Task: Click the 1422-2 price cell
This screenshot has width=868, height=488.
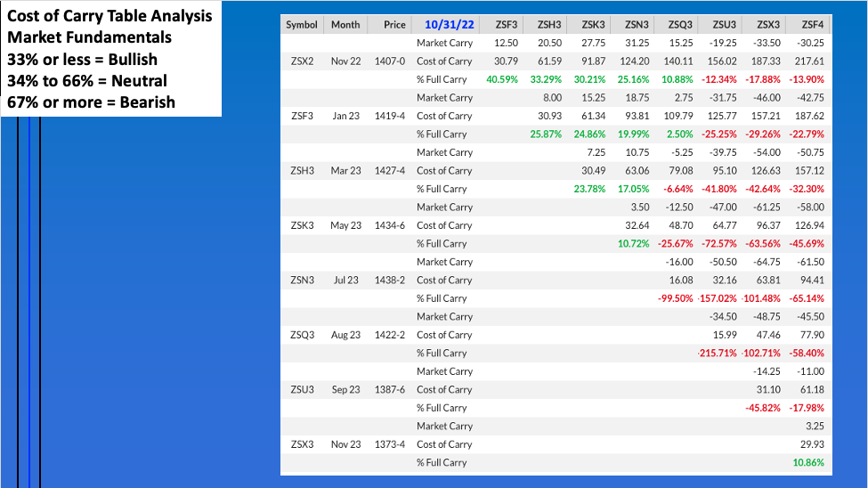Action: point(390,335)
